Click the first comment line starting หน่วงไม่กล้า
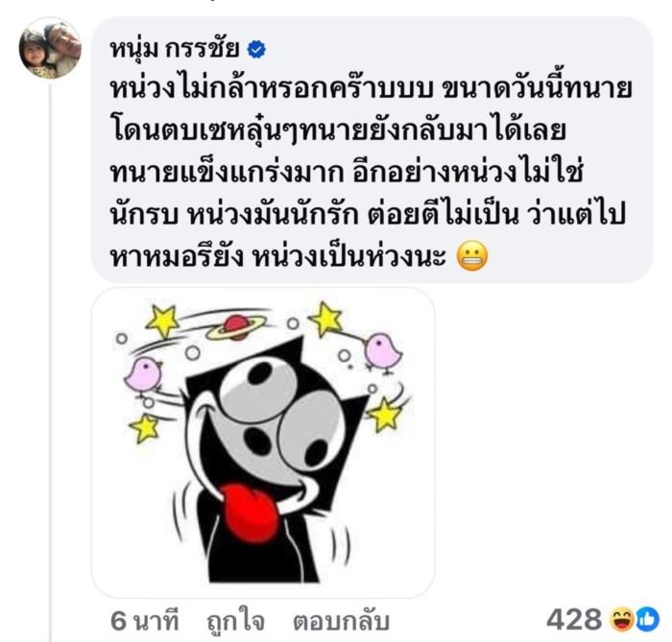The image size is (672, 642). pos(371,89)
